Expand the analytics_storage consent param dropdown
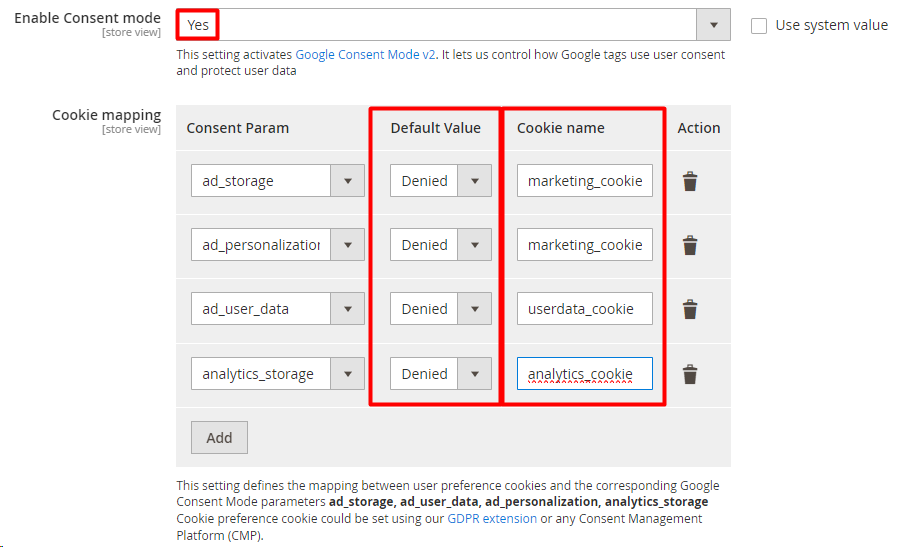Viewport: 900px width, 547px height. (x=277, y=374)
